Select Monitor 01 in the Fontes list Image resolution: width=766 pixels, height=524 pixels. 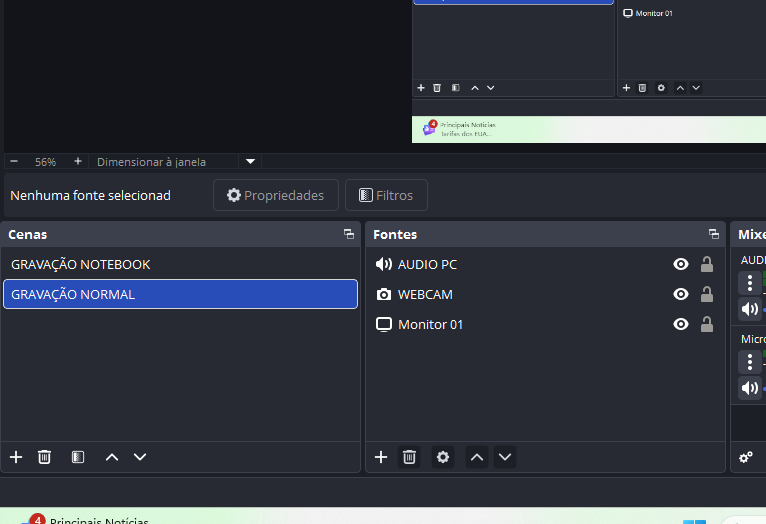click(x=430, y=324)
